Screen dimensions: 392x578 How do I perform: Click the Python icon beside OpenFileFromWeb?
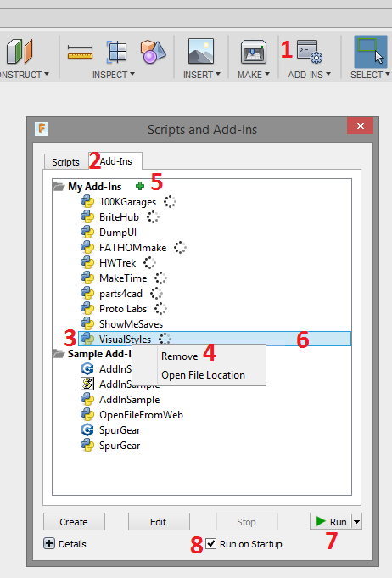point(87,415)
